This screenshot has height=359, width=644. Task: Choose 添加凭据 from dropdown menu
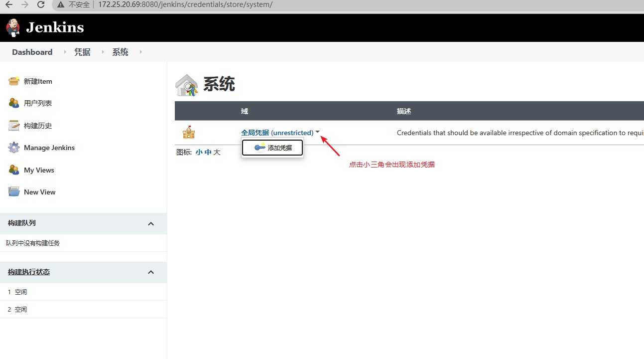(x=272, y=148)
